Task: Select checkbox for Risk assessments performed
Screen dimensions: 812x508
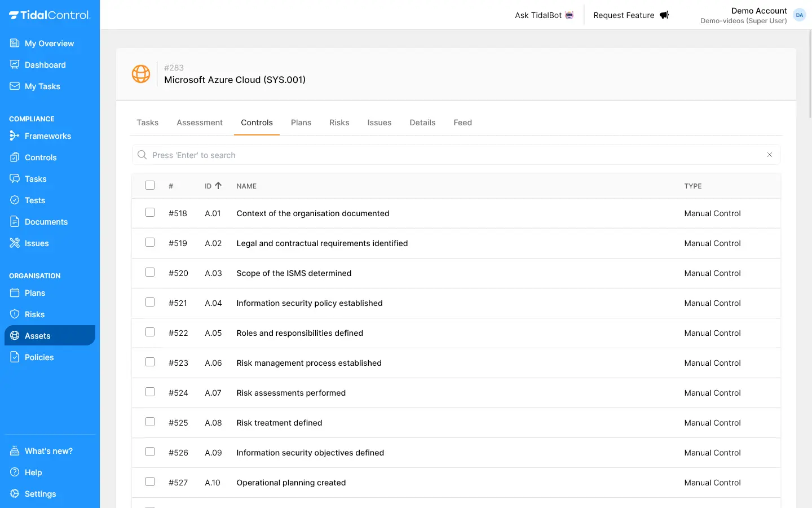Action: [x=150, y=392]
